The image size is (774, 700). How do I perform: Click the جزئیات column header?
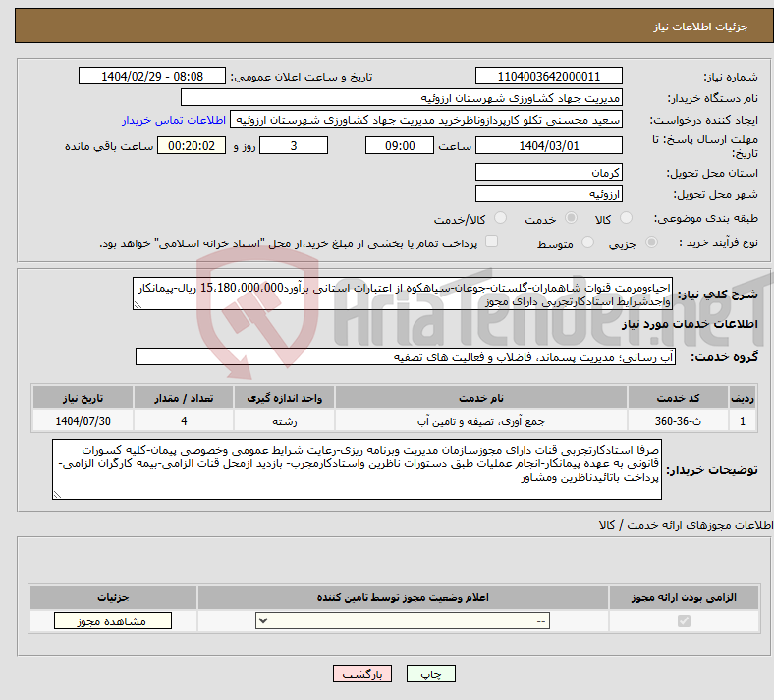(x=113, y=597)
